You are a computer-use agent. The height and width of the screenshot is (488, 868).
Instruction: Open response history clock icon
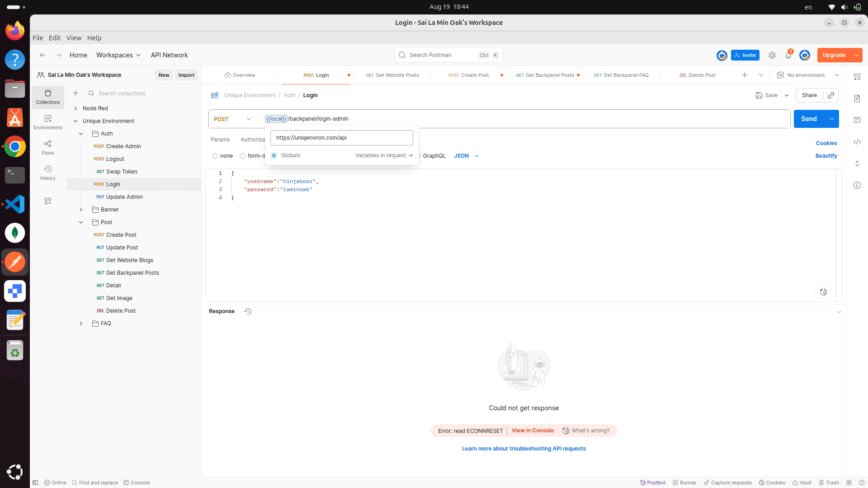pyautogui.click(x=248, y=311)
